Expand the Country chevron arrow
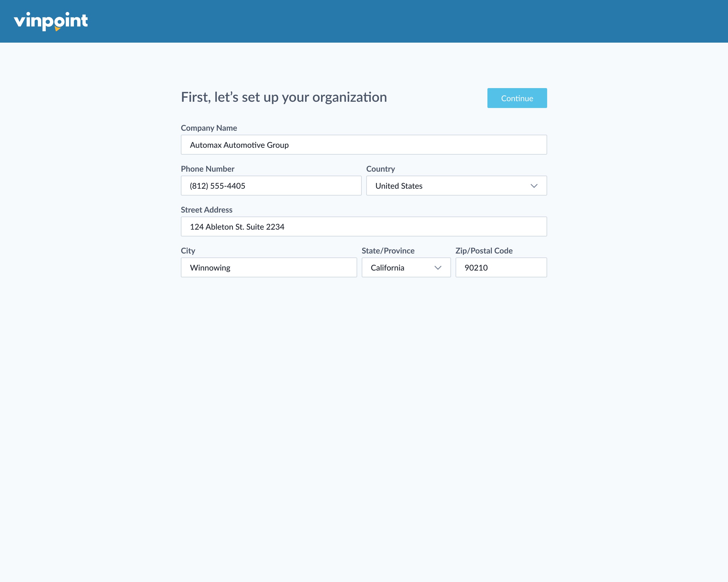Screen dimensions: 728x582 535,186
